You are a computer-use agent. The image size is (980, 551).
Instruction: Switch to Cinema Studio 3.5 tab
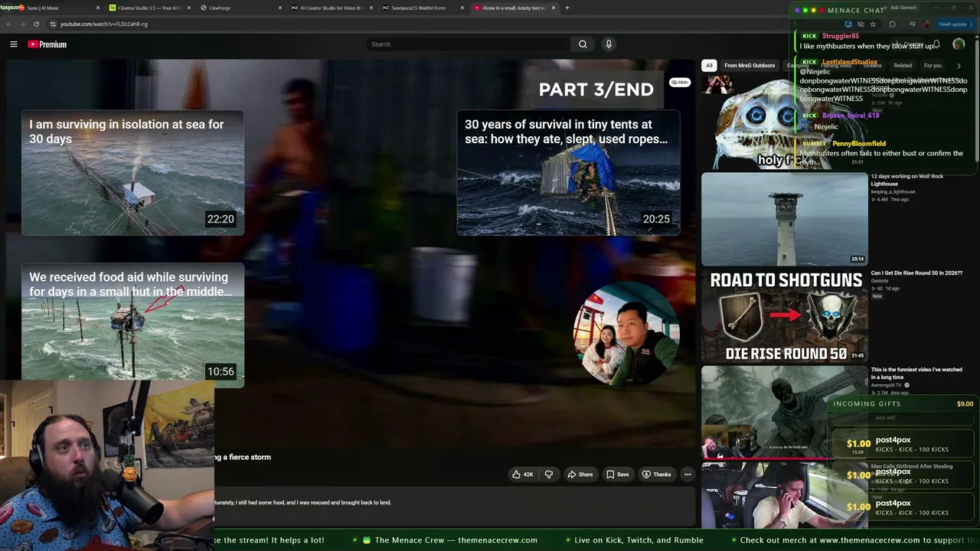(150, 8)
